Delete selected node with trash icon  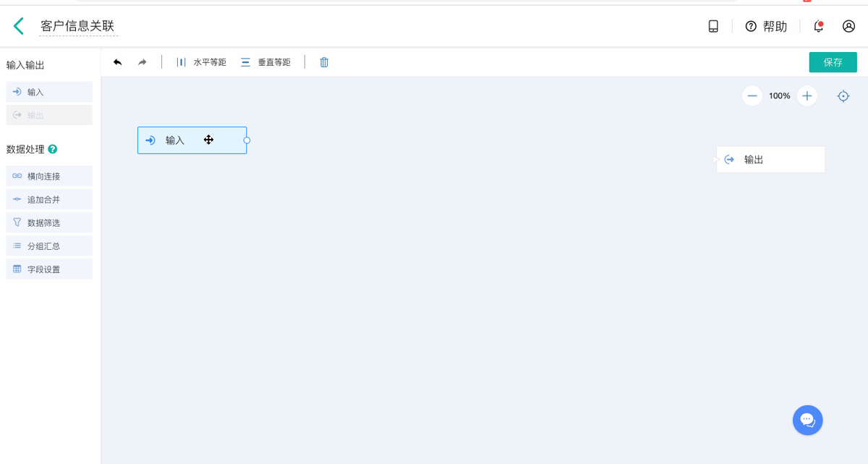point(324,62)
